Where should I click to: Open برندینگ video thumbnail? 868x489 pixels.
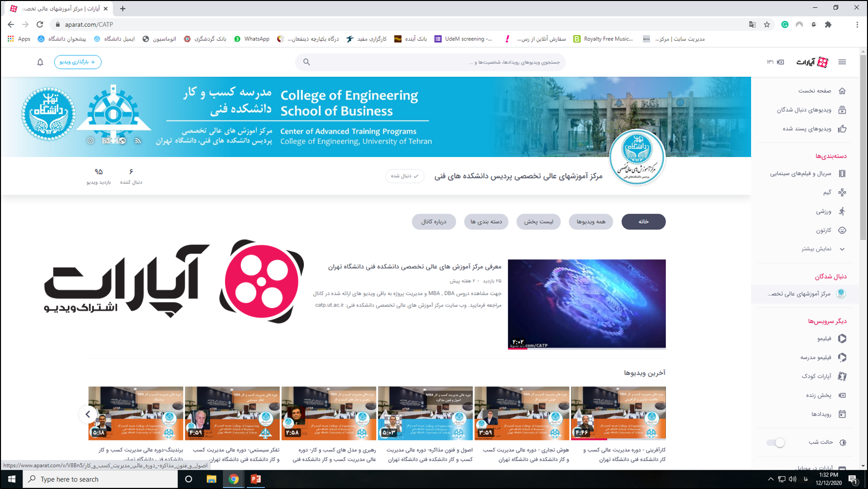[136, 413]
